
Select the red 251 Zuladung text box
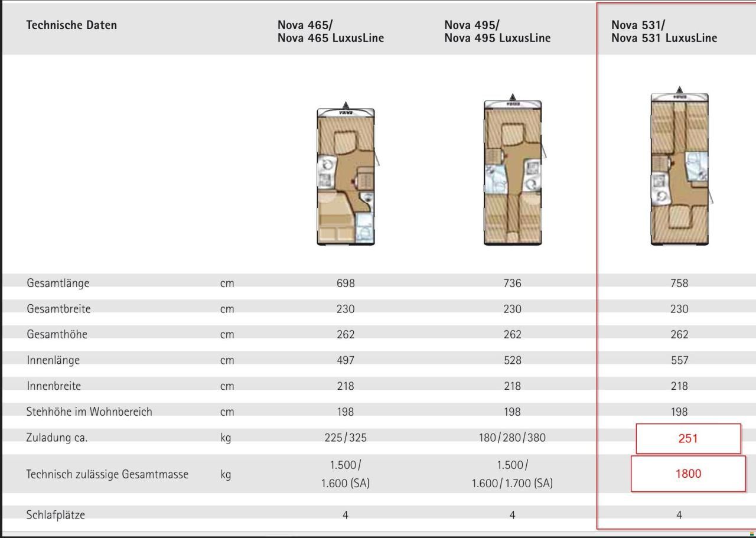(688, 438)
